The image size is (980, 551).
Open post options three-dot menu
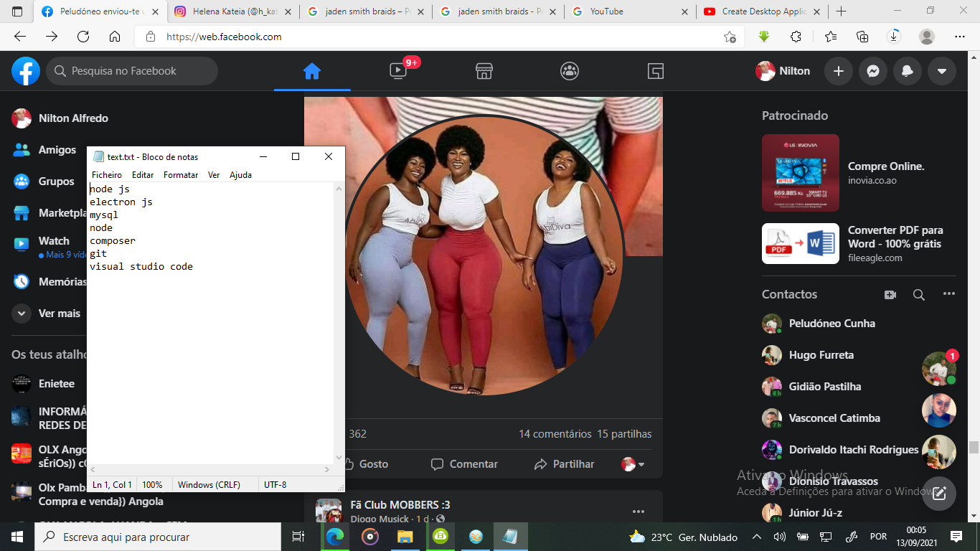pos(639,512)
